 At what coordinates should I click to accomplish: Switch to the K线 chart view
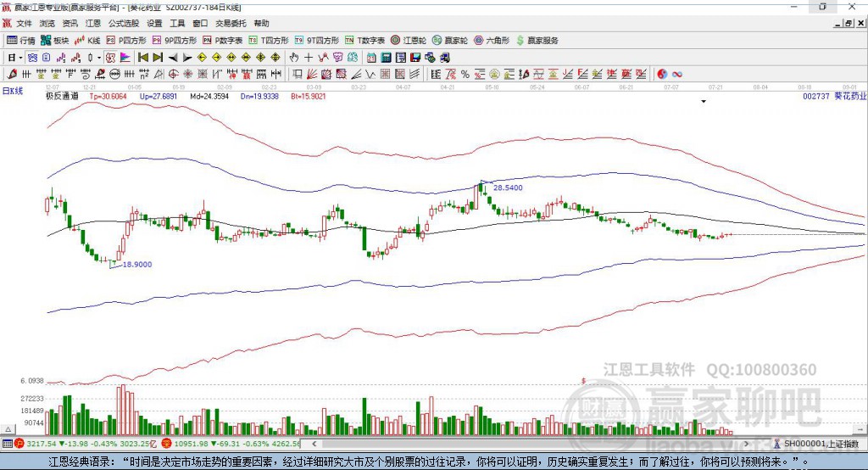[87, 41]
